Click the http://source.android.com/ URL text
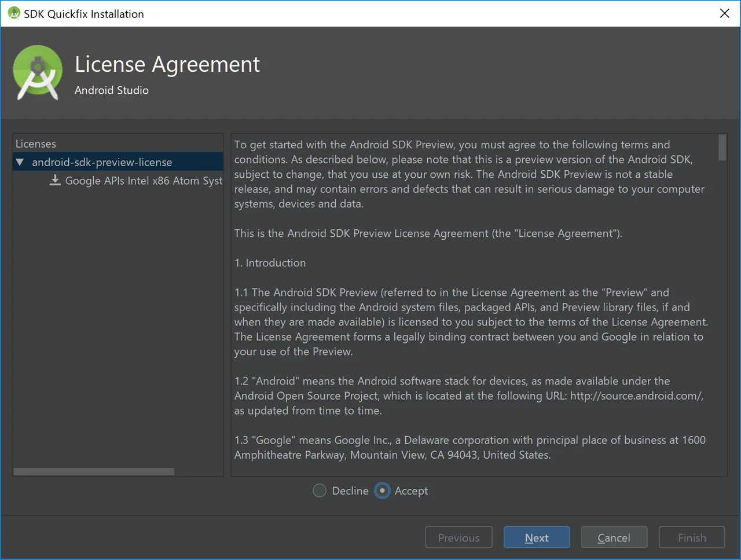The height and width of the screenshot is (560, 741). point(637,396)
